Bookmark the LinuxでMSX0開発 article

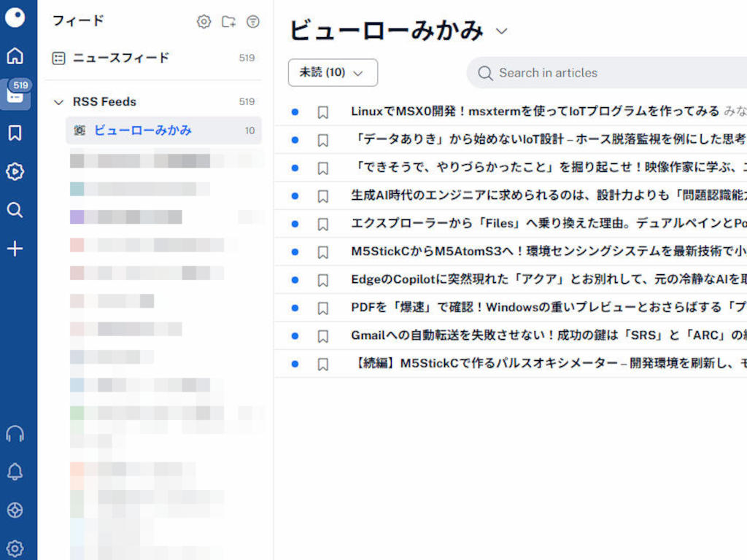coord(323,112)
